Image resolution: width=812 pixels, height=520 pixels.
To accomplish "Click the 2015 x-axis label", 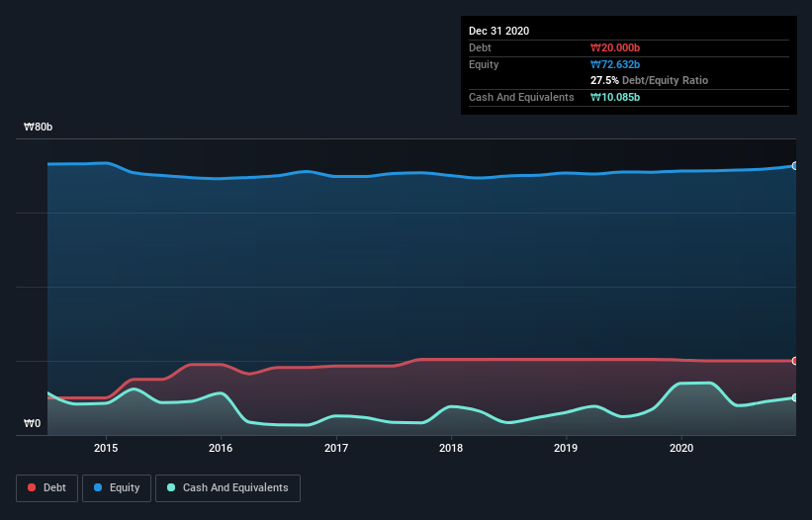I will click(106, 448).
